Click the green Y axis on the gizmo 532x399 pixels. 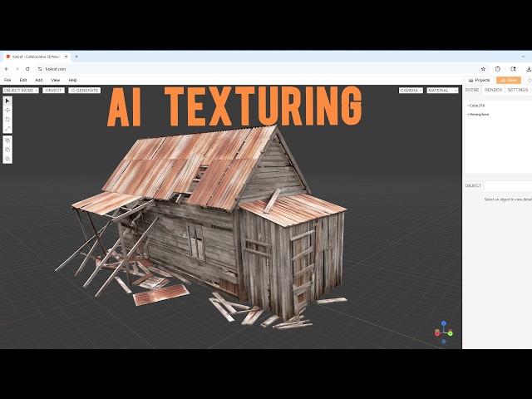tap(451, 333)
